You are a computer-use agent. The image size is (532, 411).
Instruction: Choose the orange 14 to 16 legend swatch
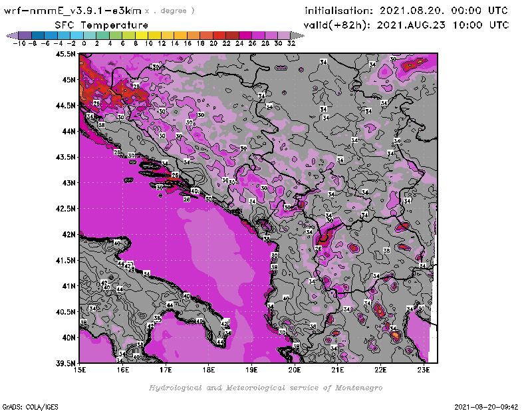point(180,35)
